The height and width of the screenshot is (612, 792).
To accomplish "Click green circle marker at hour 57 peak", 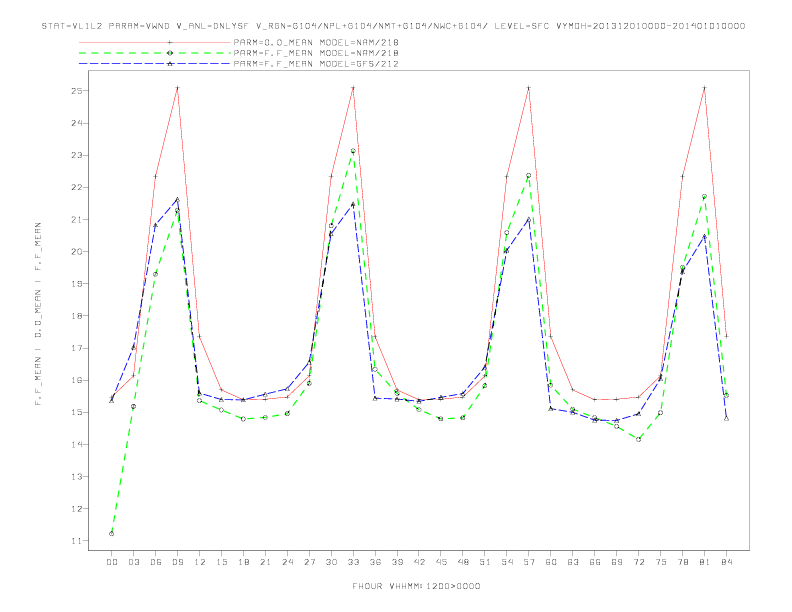I will tap(529, 176).
